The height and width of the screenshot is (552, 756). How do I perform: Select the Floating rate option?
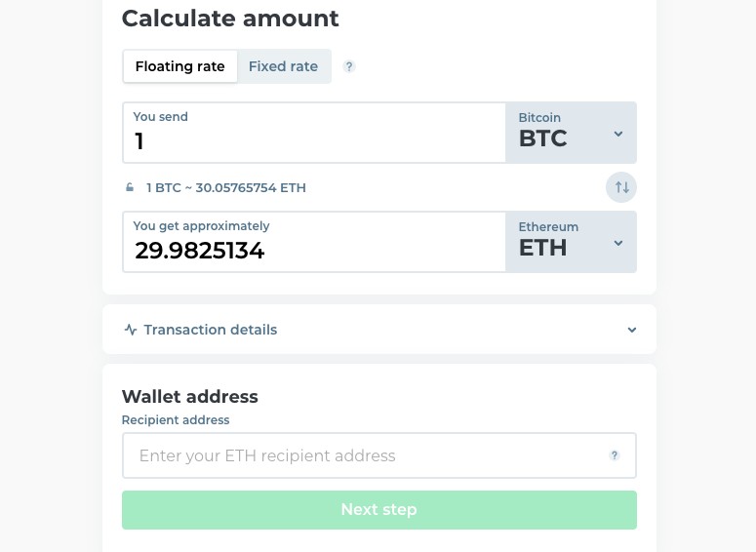point(179,66)
